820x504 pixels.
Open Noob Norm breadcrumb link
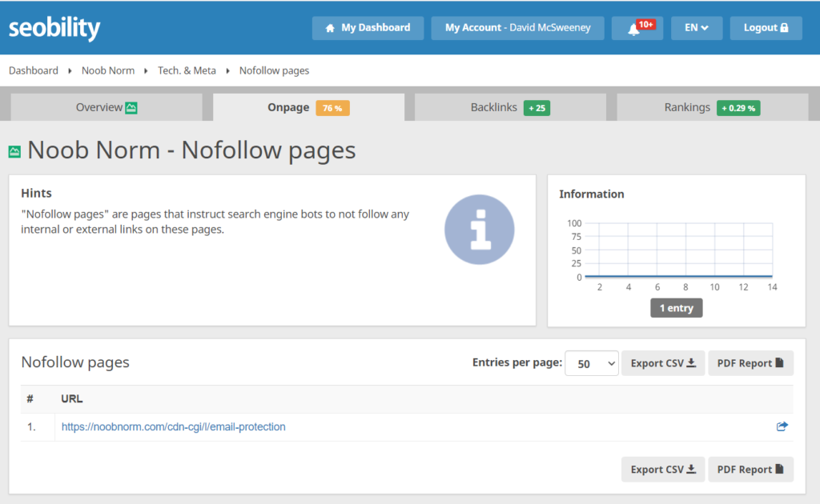(x=108, y=70)
